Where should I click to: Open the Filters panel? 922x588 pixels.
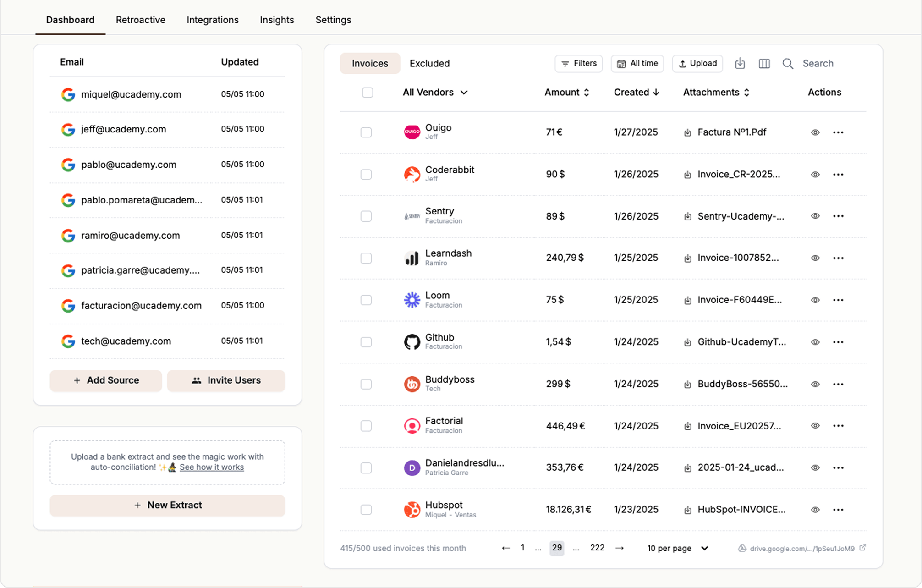(x=578, y=63)
